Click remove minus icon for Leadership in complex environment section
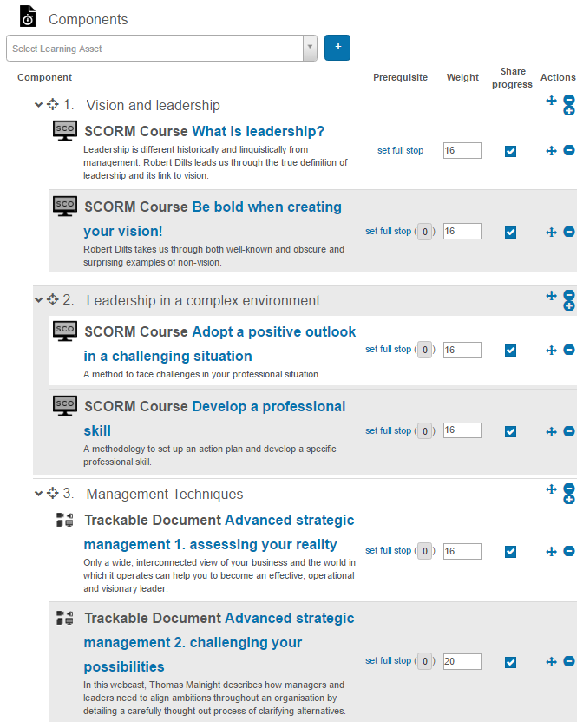Viewport: 583px width, 728px height. tap(569, 295)
